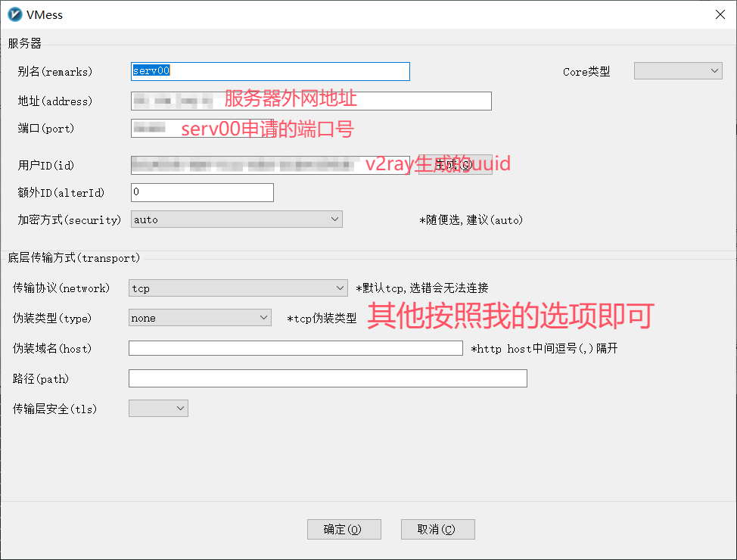Image resolution: width=737 pixels, height=560 pixels.
Task: Click the 服务器 group header
Action: tap(24, 43)
